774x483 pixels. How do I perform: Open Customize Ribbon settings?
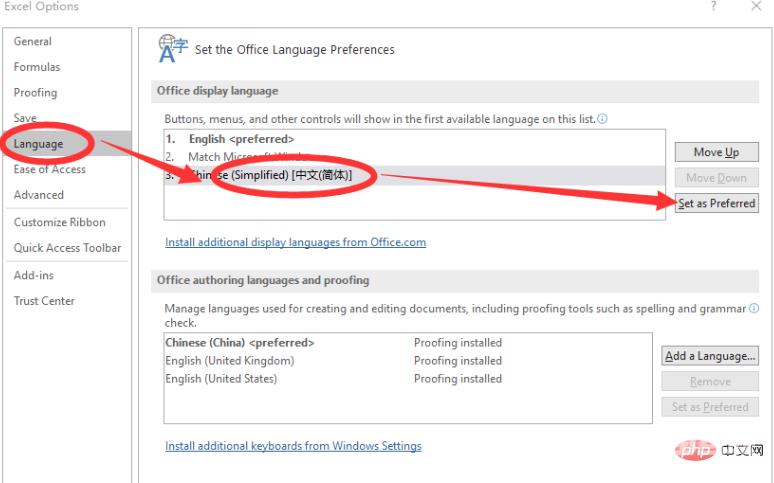[59, 222]
